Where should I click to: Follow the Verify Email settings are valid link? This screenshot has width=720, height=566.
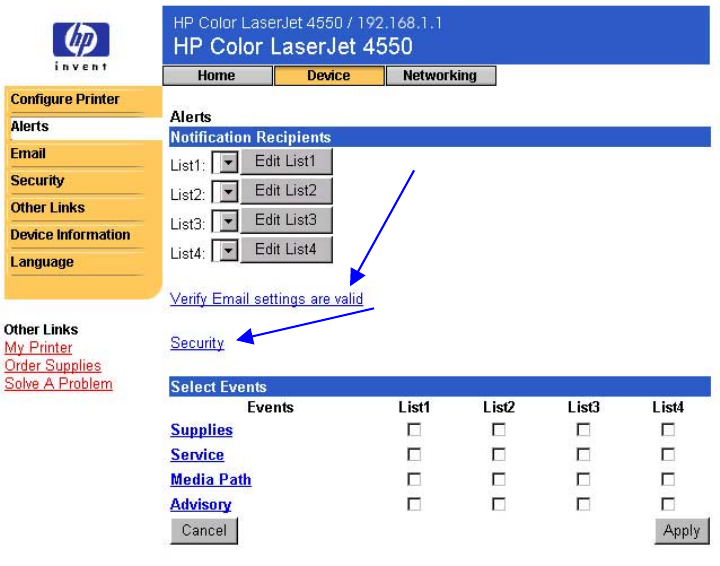tap(266, 299)
